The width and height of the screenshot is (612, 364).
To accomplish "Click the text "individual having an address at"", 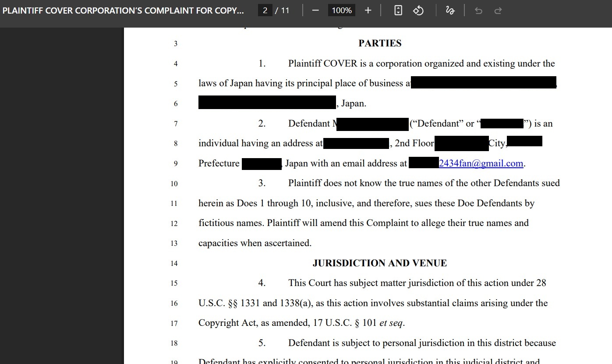I will 261,144.
